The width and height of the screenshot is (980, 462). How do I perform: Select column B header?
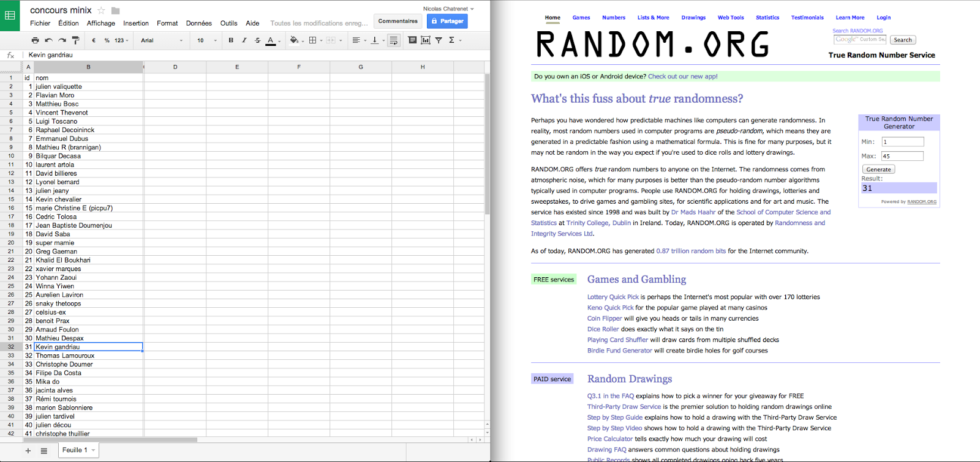pyautogui.click(x=88, y=67)
